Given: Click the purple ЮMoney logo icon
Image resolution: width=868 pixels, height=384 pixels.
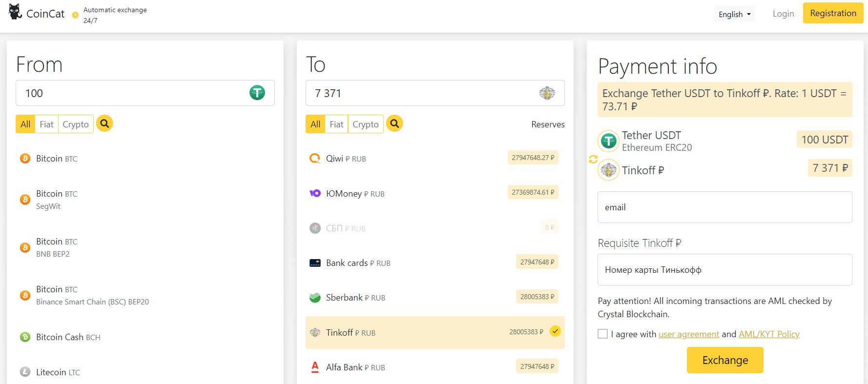Looking at the screenshot, I should pyautogui.click(x=315, y=193).
